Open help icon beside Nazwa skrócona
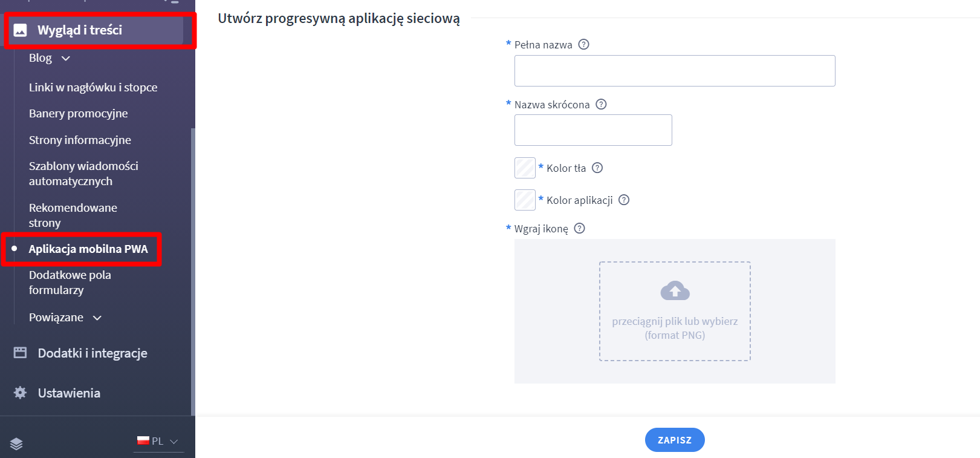The width and height of the screenshot is (980, 458). (601, 104)
